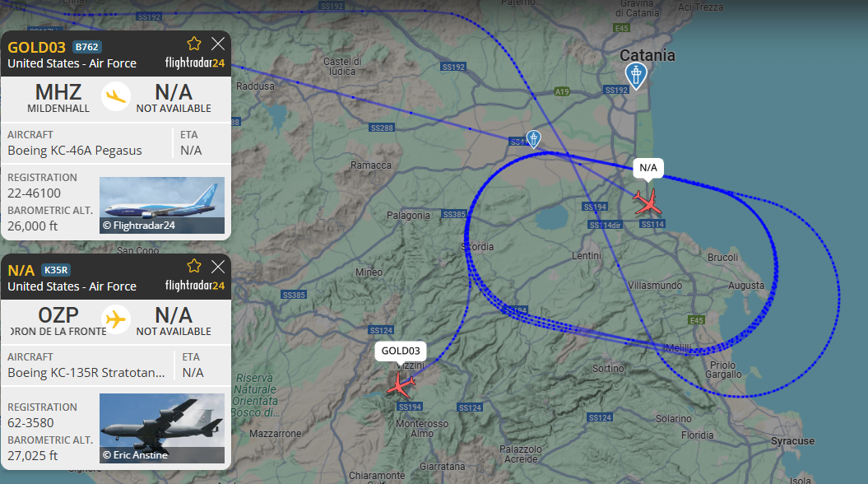Favorite the KC-135R flight with star icon
868x484 pixels.
click(193, 267)
